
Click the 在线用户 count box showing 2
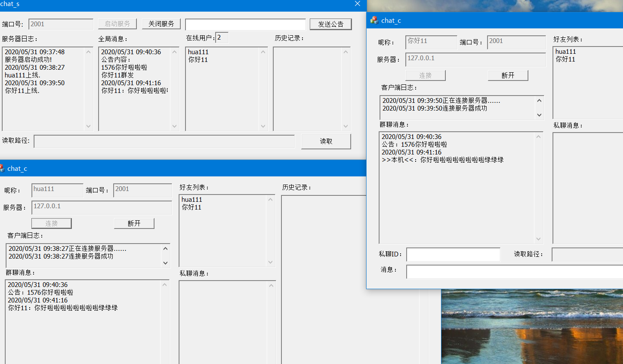click(222, 37)
